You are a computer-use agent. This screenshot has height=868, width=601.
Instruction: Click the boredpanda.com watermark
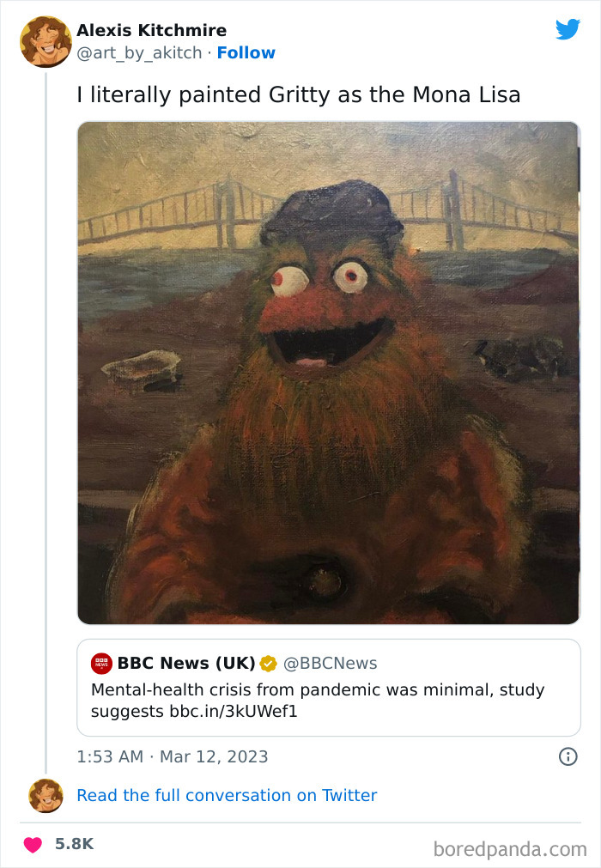pyautogui.click(x=510, y=849)
